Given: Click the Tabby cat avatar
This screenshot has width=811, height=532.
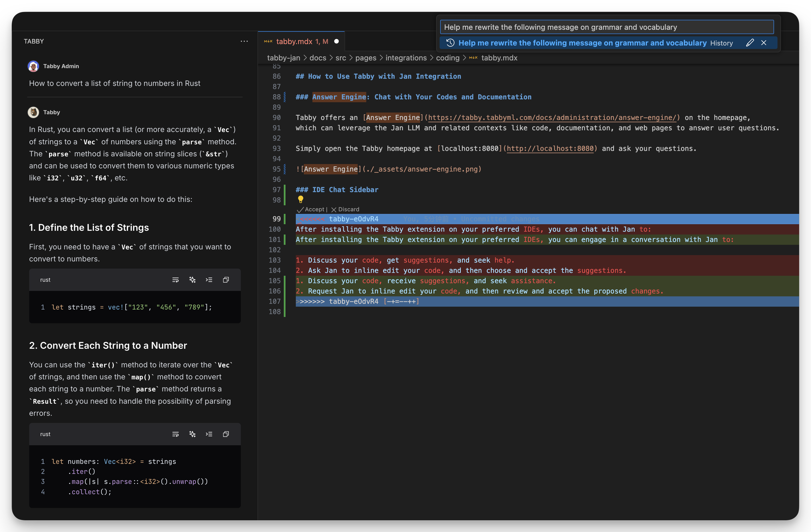Looking at the screenshot, I should 33,112.
